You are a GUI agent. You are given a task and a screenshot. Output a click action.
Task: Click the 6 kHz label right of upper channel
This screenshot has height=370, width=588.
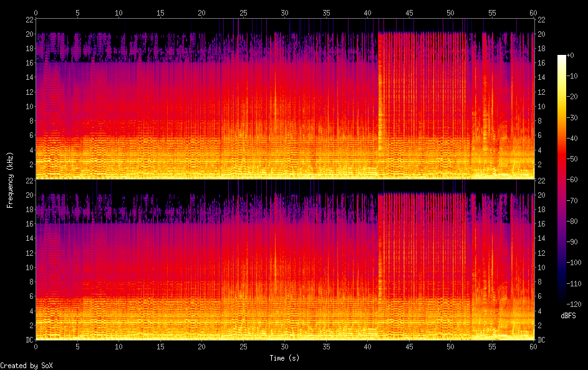click(x=539, y=135)
